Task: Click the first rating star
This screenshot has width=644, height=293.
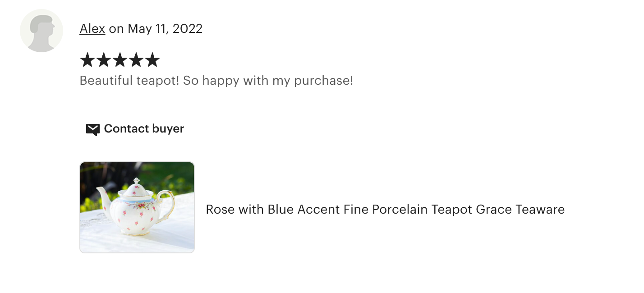Action: [x=87, y=60]
